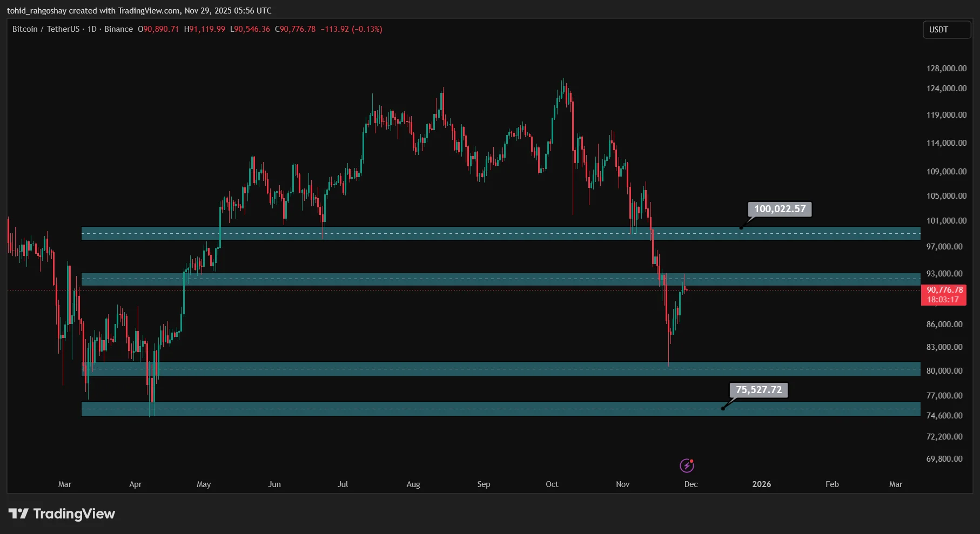The height and width of the screenshot is (534, 980).
Task: Open the 1D timeframe selector
Action: pyautogui.click(x=91, y=29)
